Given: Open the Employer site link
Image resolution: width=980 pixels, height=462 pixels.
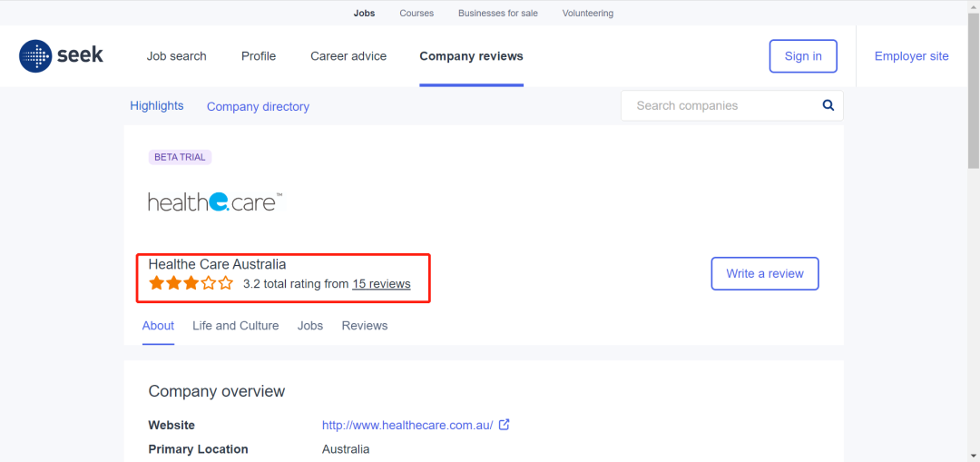Looking at the screenshot, I should coord(911,56).
